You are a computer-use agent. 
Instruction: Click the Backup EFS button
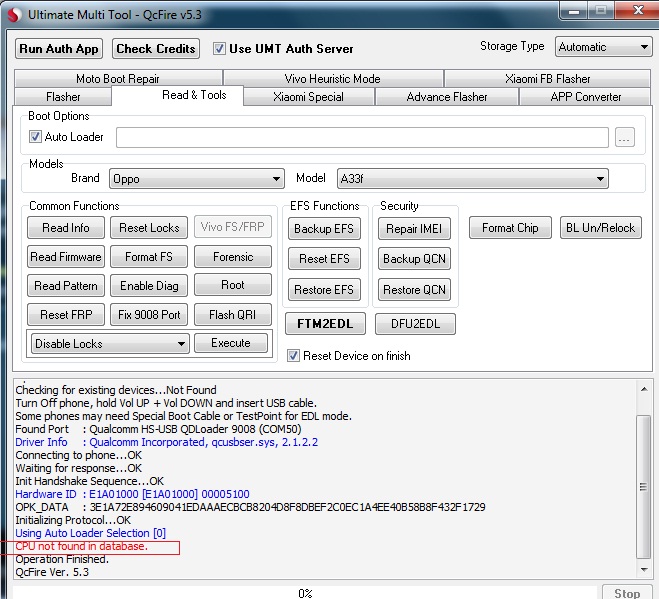(x=324, y=229)
